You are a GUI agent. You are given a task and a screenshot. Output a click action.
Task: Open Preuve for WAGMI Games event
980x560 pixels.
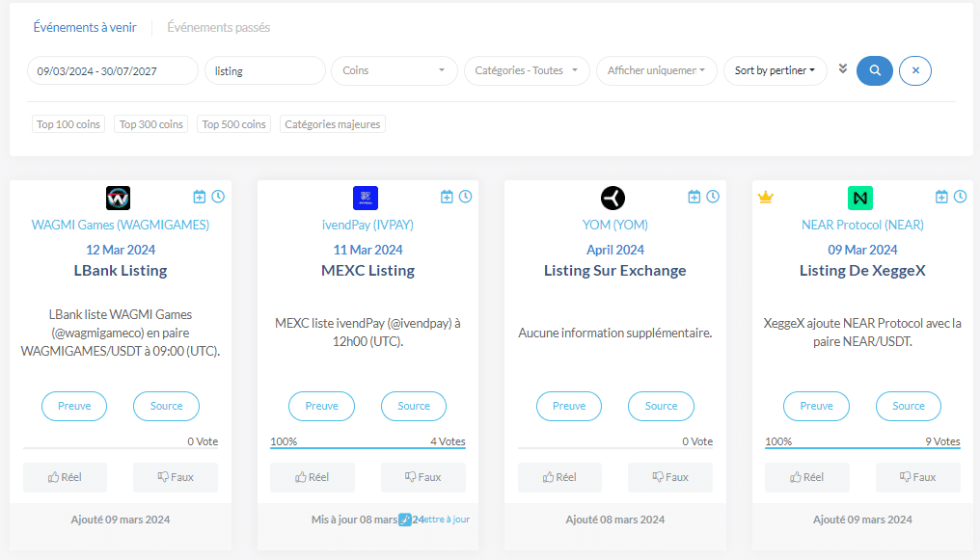click(74, 406)
